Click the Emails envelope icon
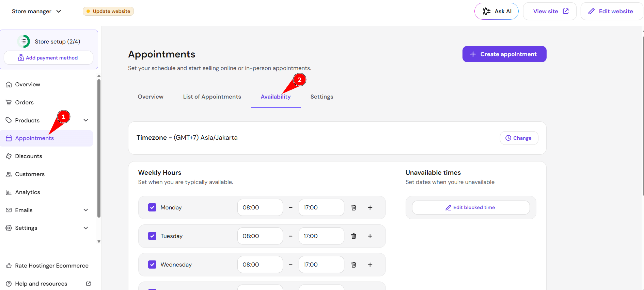This screenshot has width=644, height=290. tap(9, 210)
